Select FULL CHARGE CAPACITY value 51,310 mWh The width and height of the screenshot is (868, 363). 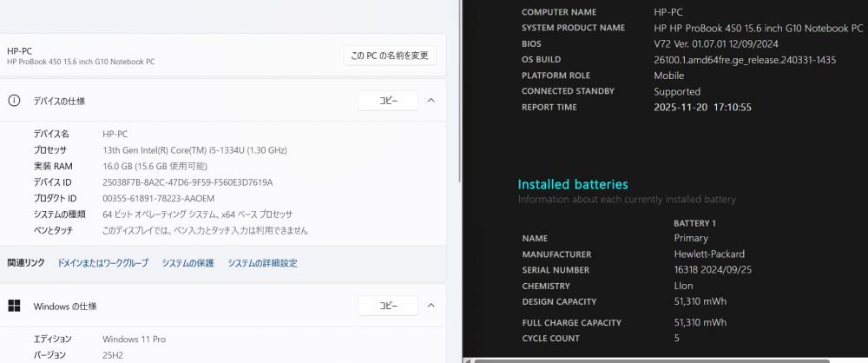click(x=700, y=322)
